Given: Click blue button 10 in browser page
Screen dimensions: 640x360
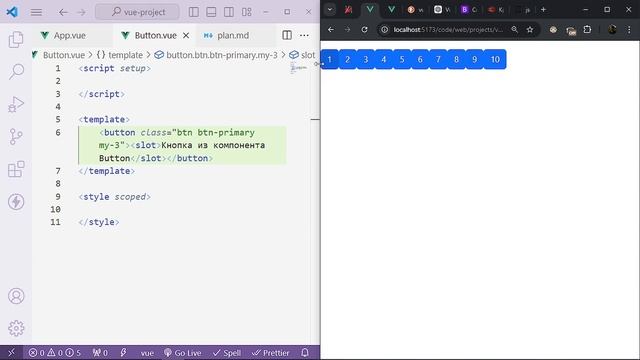Looking at the screenshot, I should (x=495, y=60).
